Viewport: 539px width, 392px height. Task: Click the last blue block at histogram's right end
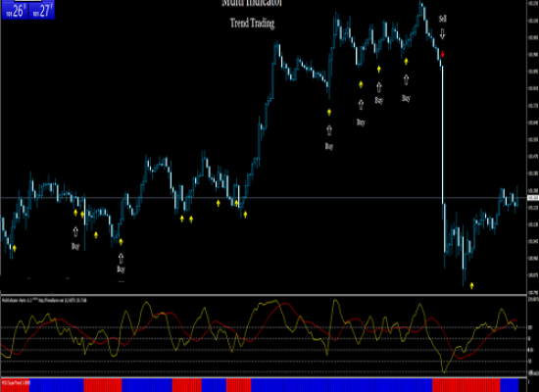point(509,385)
